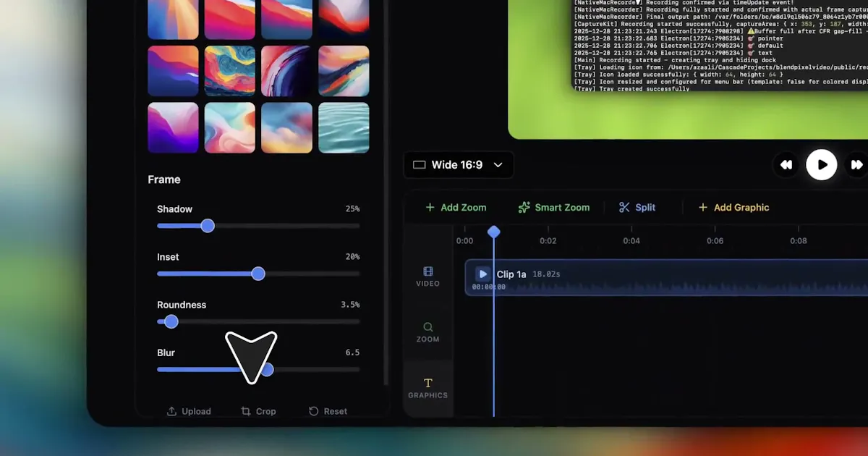Click the Blur 6.5 value
The image size is (868, 456).
tap(352, 352)
